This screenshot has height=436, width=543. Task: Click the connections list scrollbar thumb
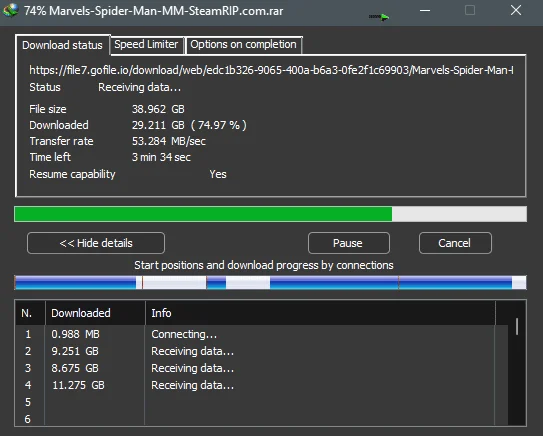[517, 326]
